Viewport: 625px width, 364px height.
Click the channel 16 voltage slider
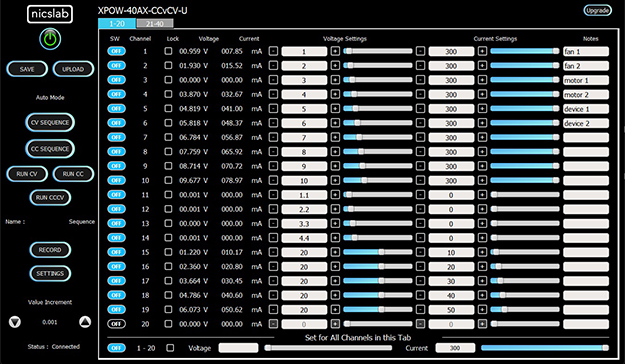click(x=377, y=266)
